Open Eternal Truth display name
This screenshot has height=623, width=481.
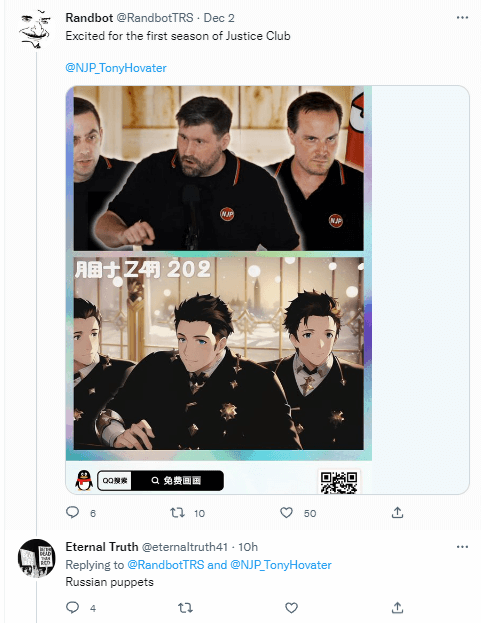pyautogui.click(x=102, y=547)
